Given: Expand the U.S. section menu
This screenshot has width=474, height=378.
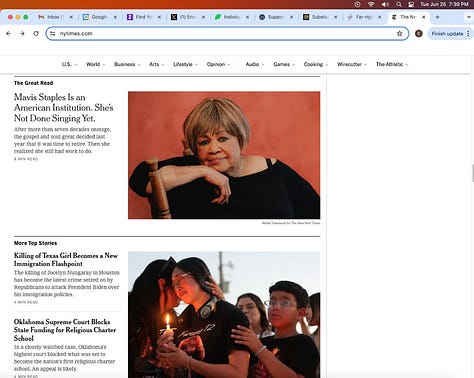Looking at the screenshot, I should 69,64.
